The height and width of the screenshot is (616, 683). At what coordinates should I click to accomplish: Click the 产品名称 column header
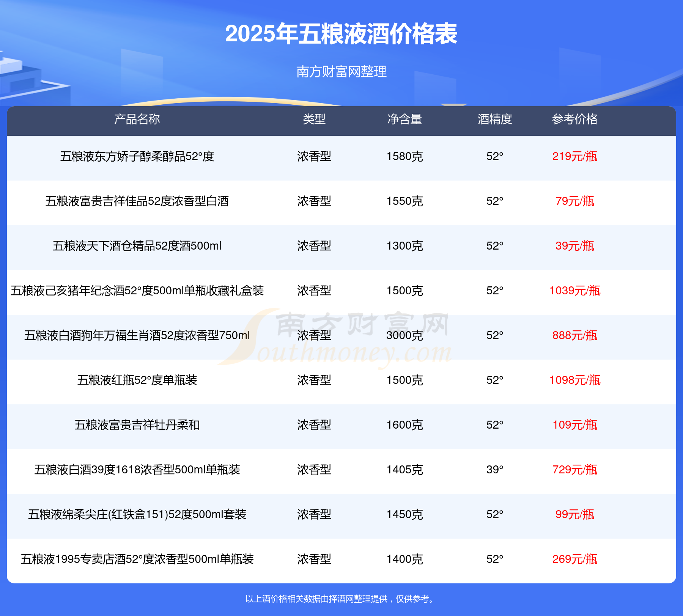(137, 119)
